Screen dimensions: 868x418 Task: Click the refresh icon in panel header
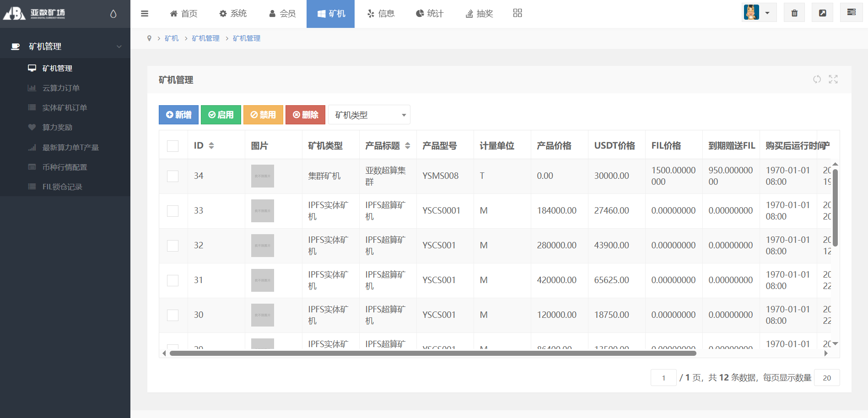[817, 80]
